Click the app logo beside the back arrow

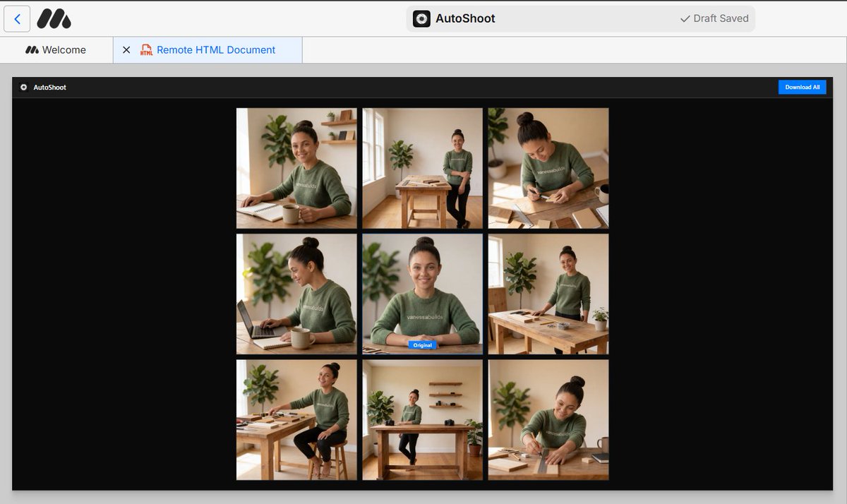tap(54, 19)
